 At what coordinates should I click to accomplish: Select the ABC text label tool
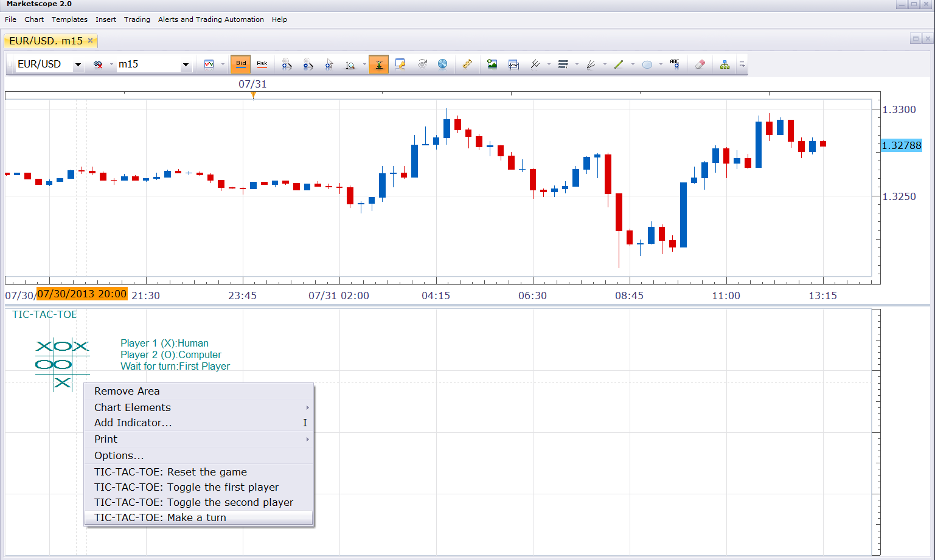click(675, 64)
